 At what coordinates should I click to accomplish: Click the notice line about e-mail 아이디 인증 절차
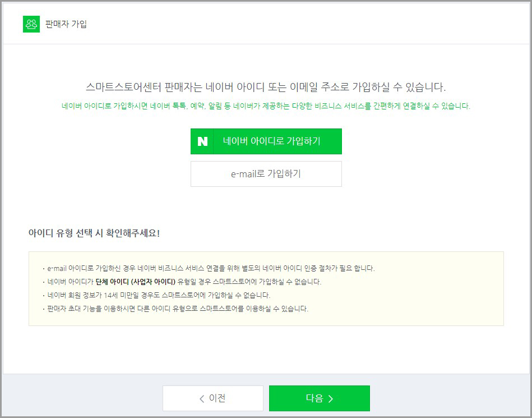pyautogui.click(x=211, y=268)
